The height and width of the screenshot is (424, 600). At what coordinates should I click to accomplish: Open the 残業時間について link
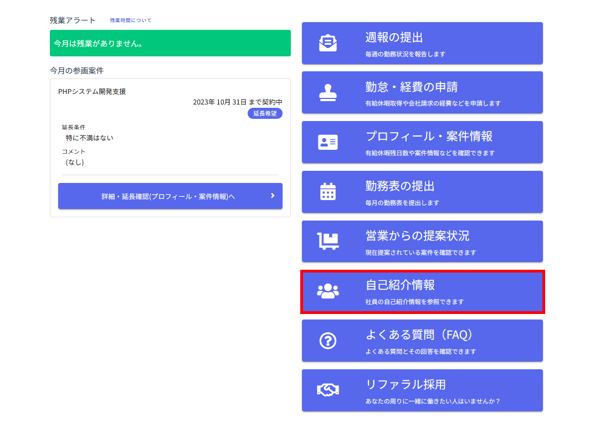pyautogui.click(x=131, y=20)
